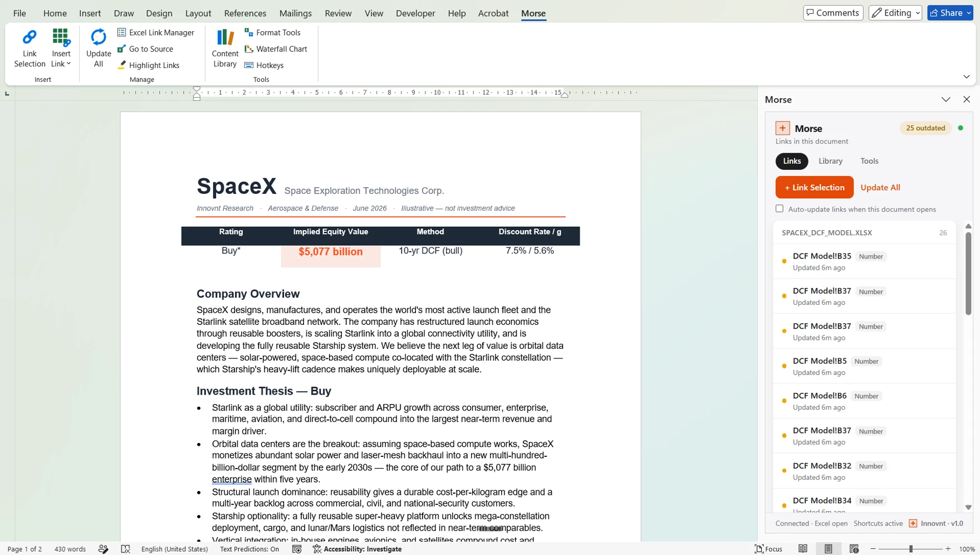Open Accessibility: Investigate
Viewport: 980px width, 555px height.
(357, 549)
